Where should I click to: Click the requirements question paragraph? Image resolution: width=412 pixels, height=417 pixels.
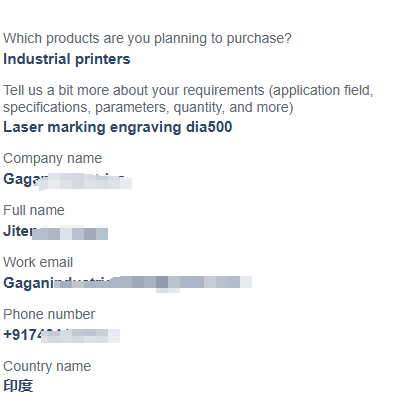coord(188,99)
